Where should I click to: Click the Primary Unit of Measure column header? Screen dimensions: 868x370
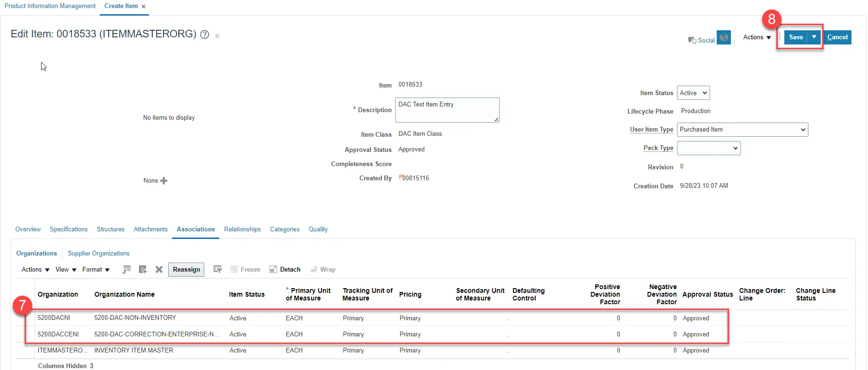(308, 294)
